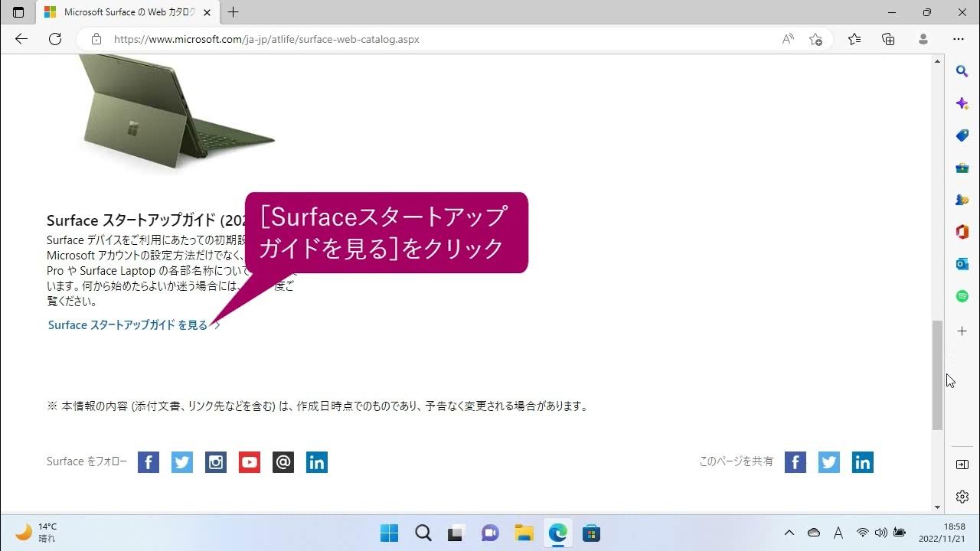Click the scrollbar up arrow
Viewport: 980px width, 551px height.
tap(937, 61)
